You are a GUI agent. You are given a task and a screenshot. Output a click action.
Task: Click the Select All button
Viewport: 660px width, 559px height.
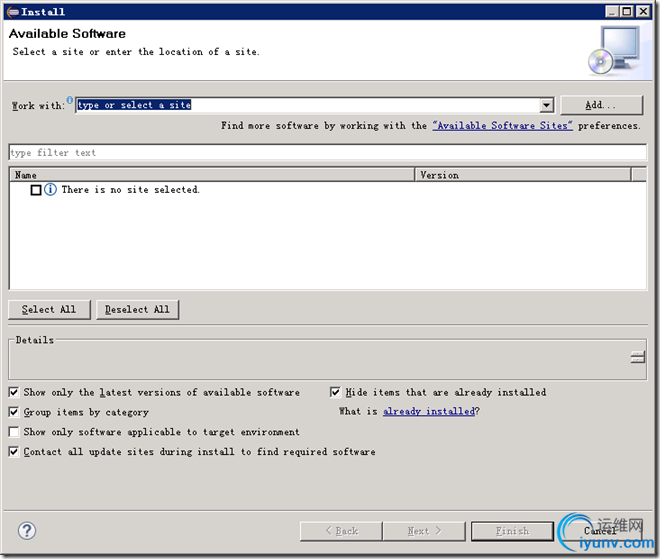49,309
